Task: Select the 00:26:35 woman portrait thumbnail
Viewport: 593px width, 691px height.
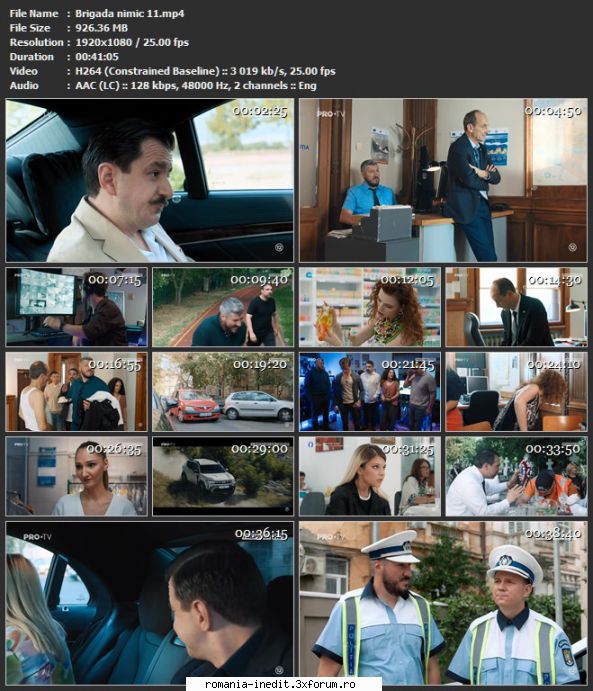Action: click(x=77, y=476)
